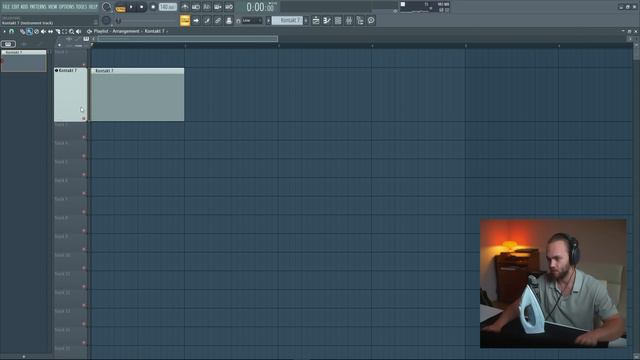This screenshot has width=640, height=360.
Task: Toggle metronome icon in recording panel
Action: coord(185,7)
